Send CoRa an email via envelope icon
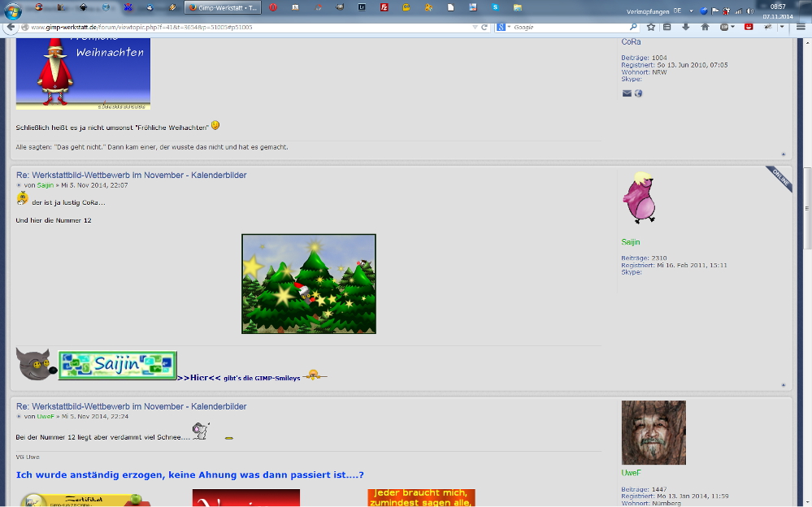 627,93
